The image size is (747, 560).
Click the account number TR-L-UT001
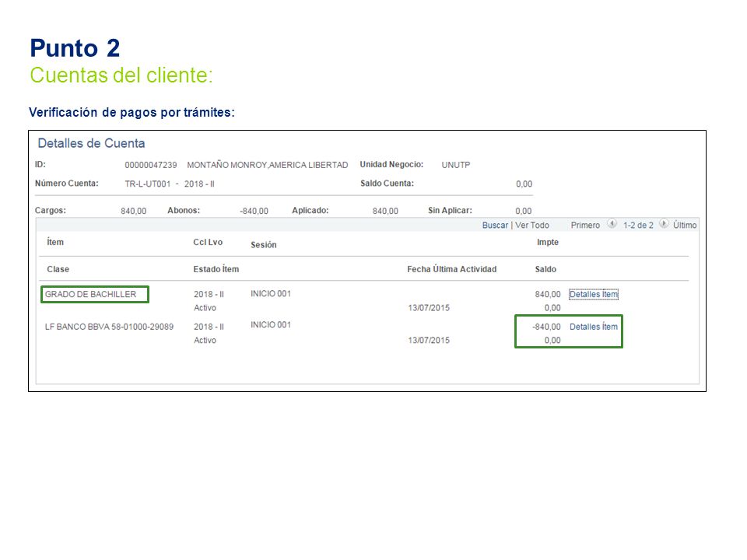(147, 184)
